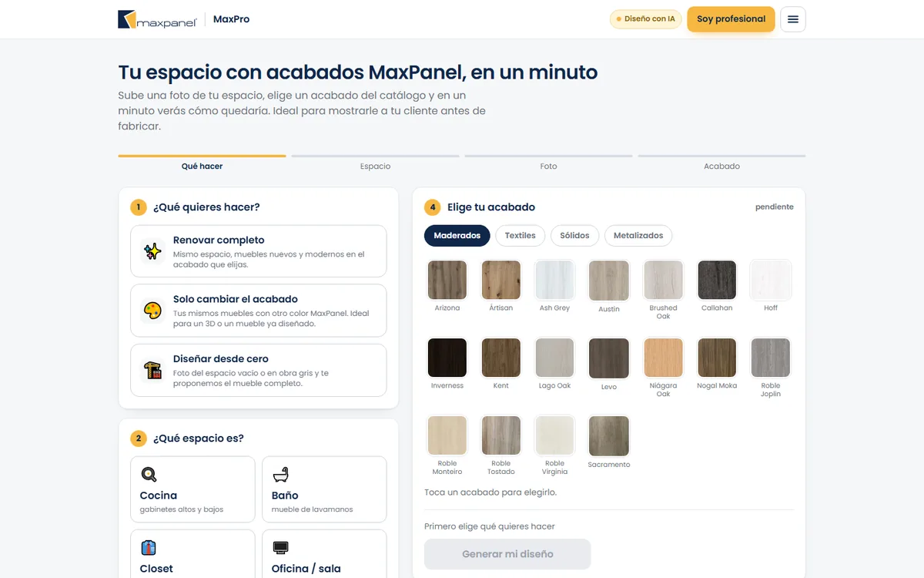Choose the Arizona wood finish swatch
This screenshot has width=924, height=578.
(x=447, y=280)
